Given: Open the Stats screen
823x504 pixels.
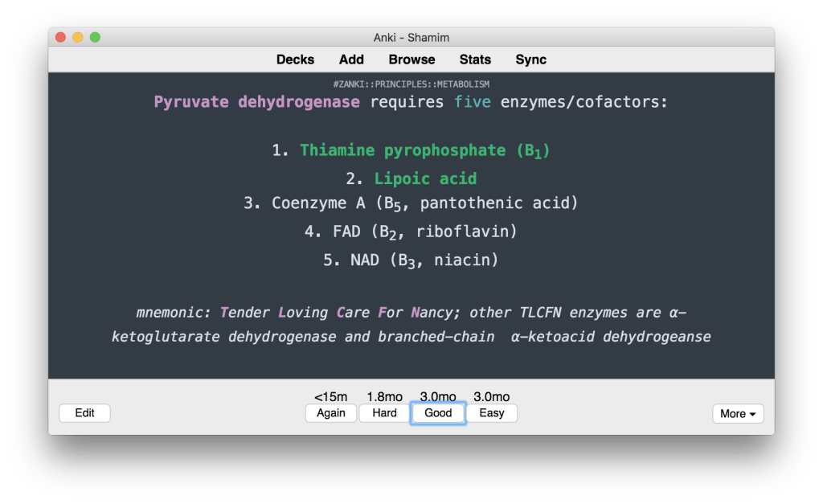Looking at the screenshot, I should pos(475,59).
